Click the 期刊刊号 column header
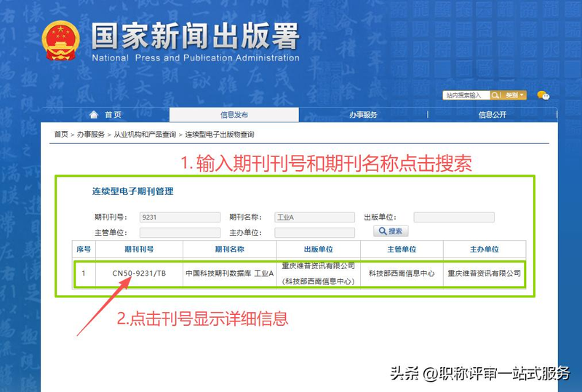This screenshot has width=582, height=392. point(139,249)
